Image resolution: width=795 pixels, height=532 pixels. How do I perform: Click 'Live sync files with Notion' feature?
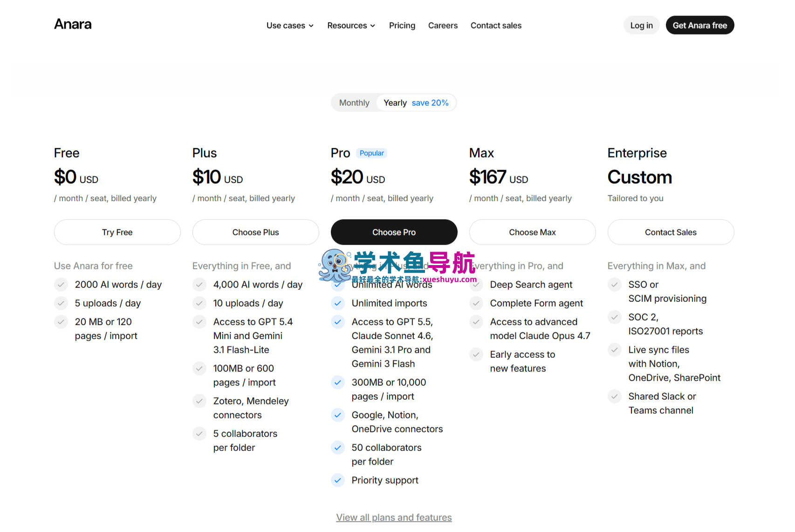pos(674,364)
